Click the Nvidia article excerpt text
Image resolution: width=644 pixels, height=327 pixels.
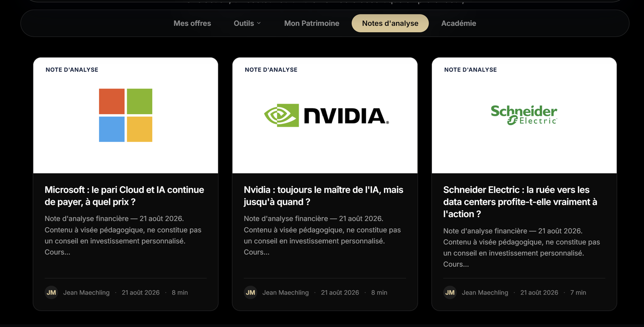322,235
